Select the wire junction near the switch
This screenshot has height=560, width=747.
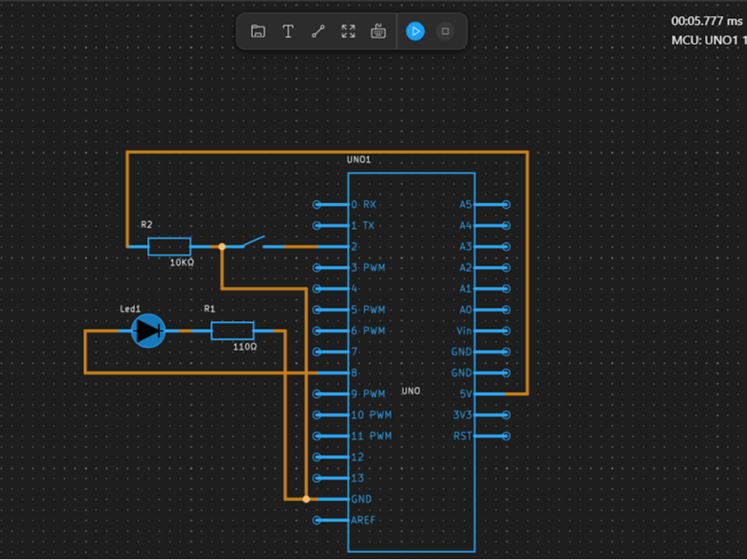pos(222,246)
